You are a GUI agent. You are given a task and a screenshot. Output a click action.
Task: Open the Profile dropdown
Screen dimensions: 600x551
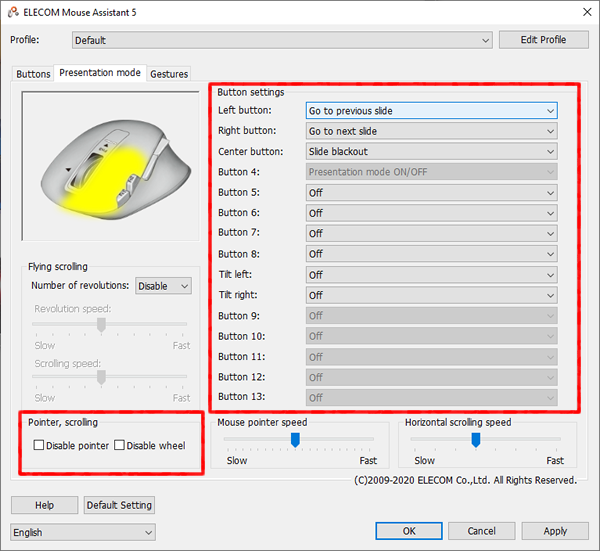282,40
